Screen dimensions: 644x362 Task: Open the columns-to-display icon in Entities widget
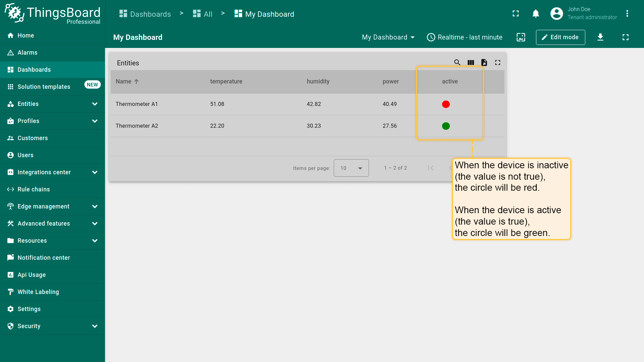[x=471, y=62]
